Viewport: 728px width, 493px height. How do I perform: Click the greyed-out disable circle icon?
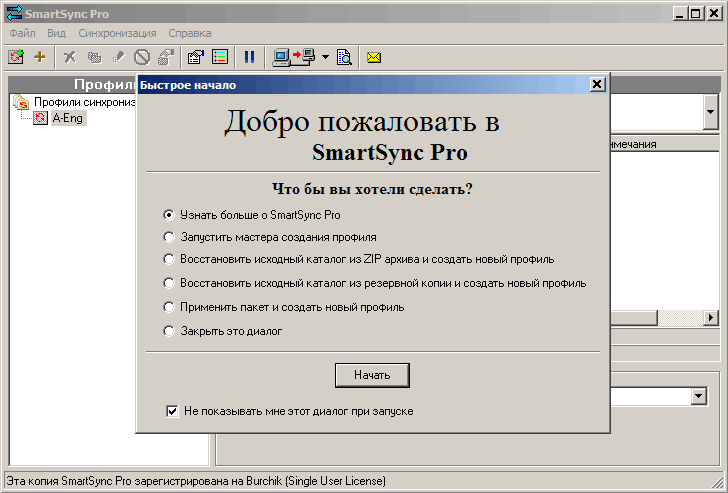(x=142, y=57)
